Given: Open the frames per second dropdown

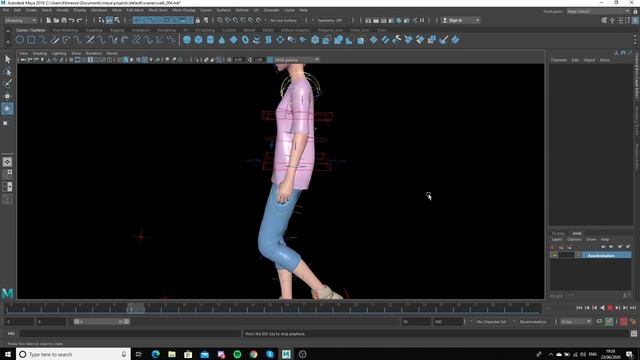Looking at the screenshot, I should (576, 322).
